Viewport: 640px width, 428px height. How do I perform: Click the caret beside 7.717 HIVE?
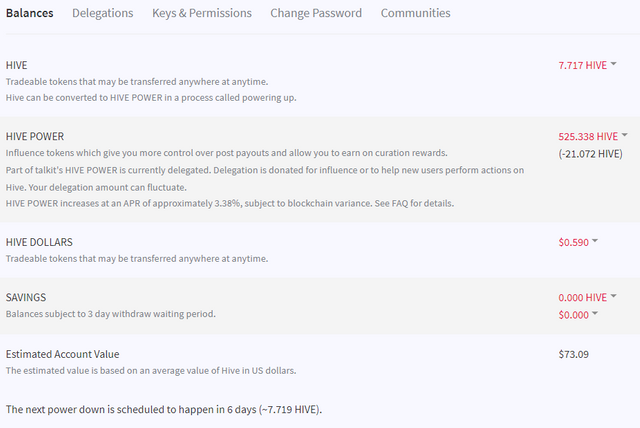tap(613, 64)
